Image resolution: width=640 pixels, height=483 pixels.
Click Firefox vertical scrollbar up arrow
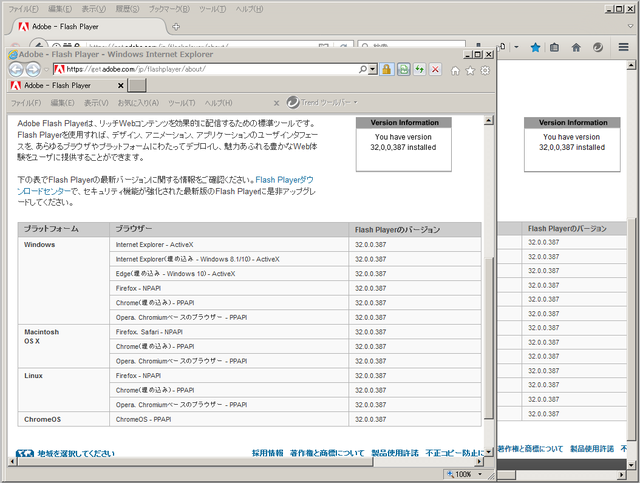click(x=631, y=65)
